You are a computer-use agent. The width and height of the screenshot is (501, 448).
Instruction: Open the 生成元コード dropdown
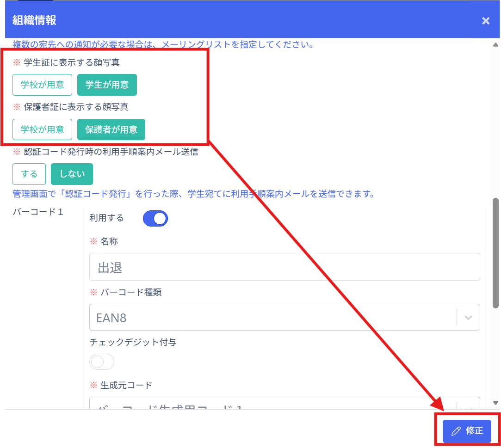pyautogui.click(x=273, y=404)
